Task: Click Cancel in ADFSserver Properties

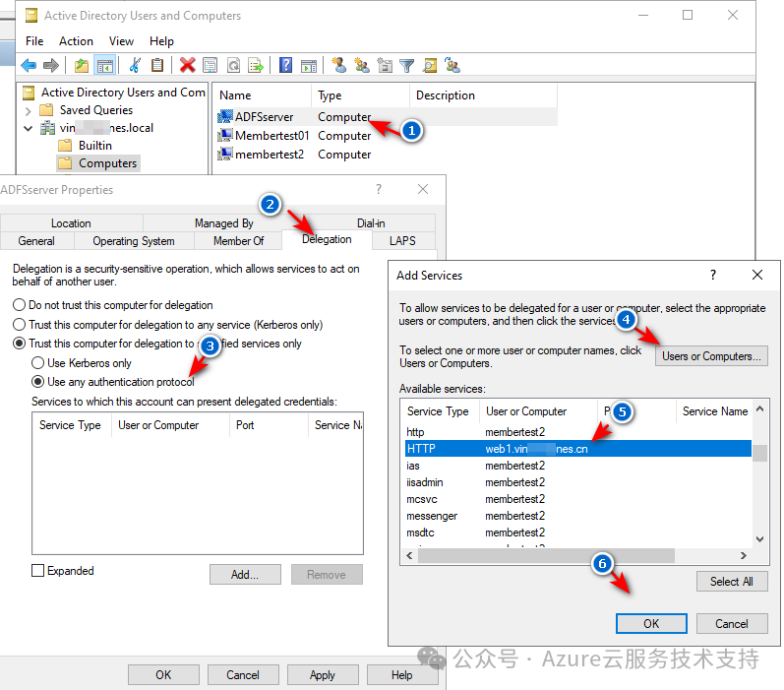Action: pyautogui.click(x=243, y=675)
